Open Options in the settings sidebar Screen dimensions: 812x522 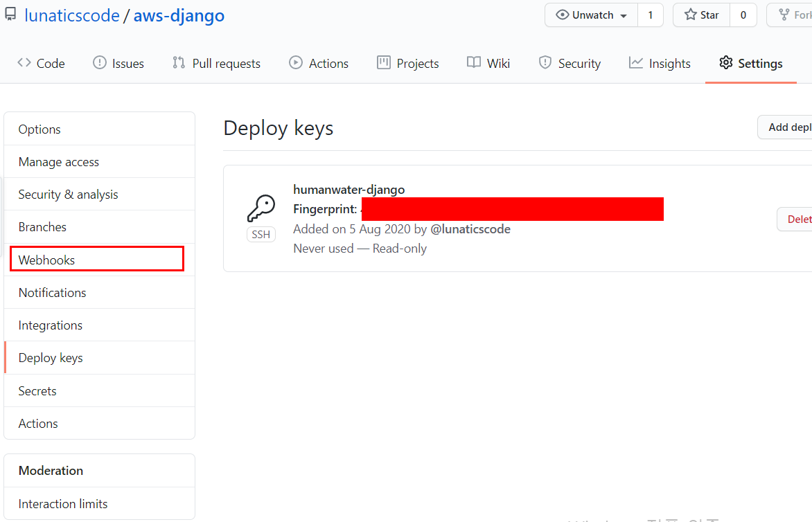click(x=100, y=129)
